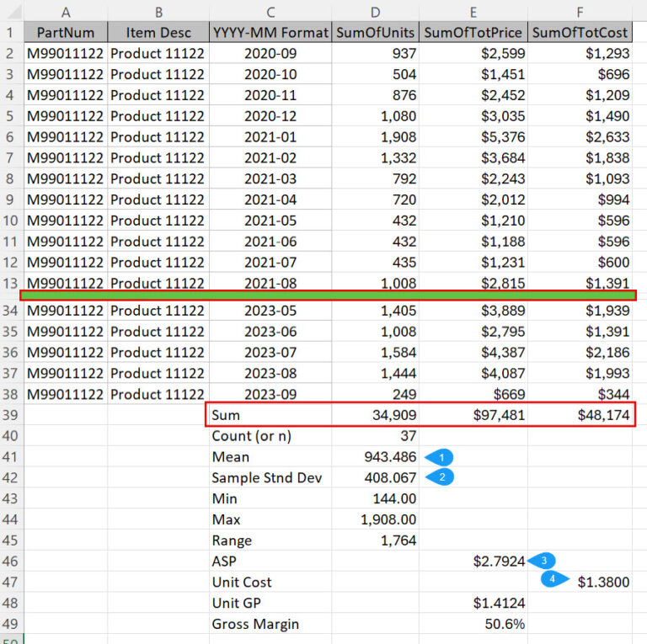Click the Item Desc header cell
Image resolution: width=647 pixels, height=644 pixels.
click(158, 33)
